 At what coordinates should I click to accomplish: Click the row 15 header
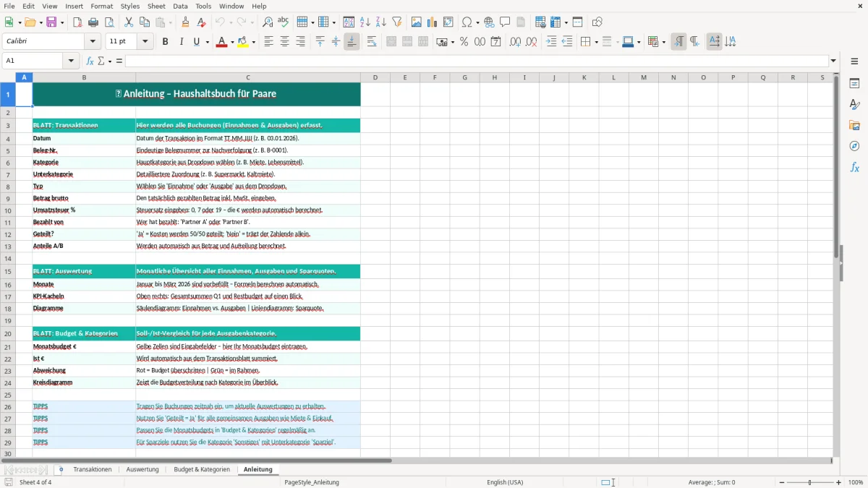click(x=8, y=271)
